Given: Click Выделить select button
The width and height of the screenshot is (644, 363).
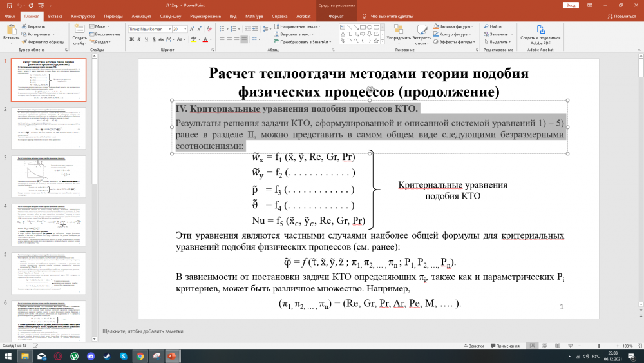Looking at the screenshot, I should pyautogui.click(x=497, y=42).
